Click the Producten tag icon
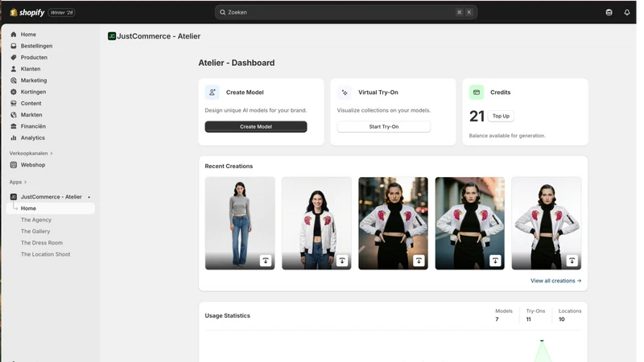Image resolution: width=644 pixels, height=362 pixels. coord(14,57)
